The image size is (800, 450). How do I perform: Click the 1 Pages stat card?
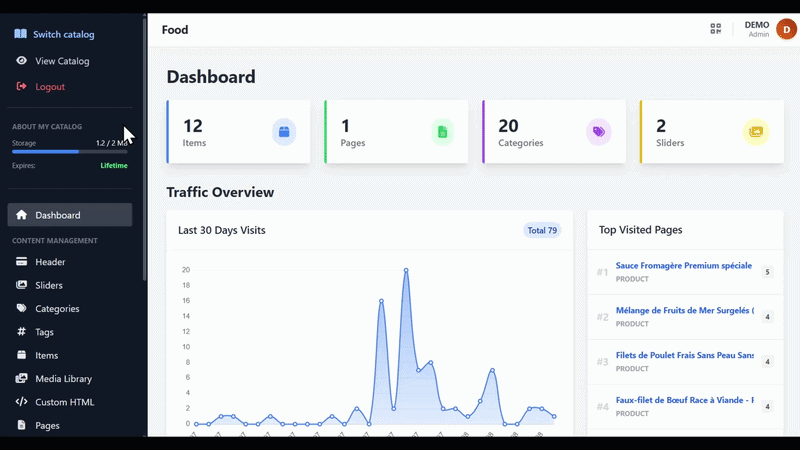(396, 132)
